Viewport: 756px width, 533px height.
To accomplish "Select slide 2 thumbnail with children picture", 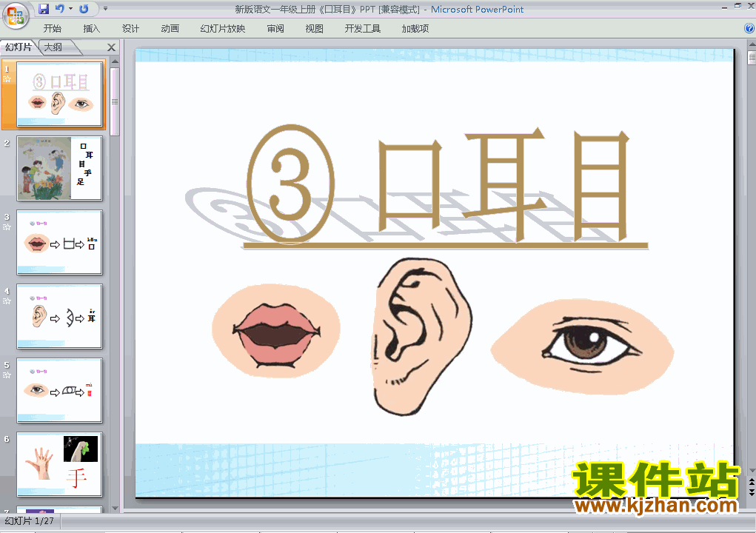I will pyautogui.click(x=59, y=168).
